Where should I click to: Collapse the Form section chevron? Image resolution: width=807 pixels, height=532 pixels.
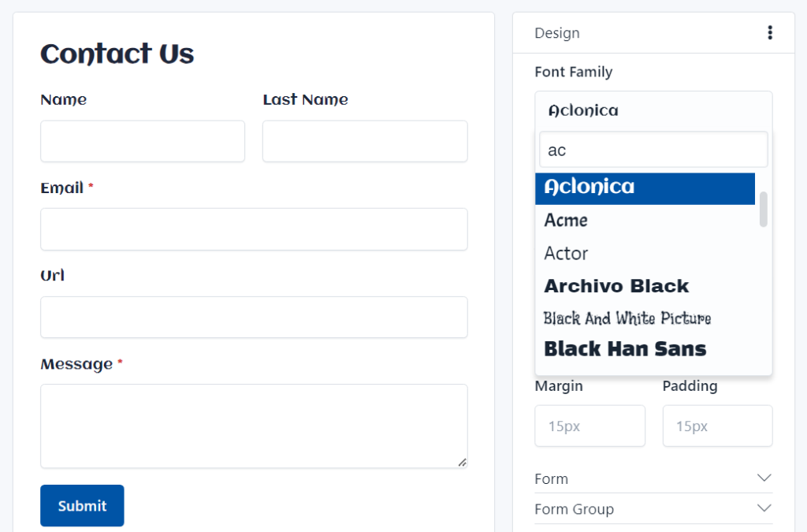tap(763, 478)
